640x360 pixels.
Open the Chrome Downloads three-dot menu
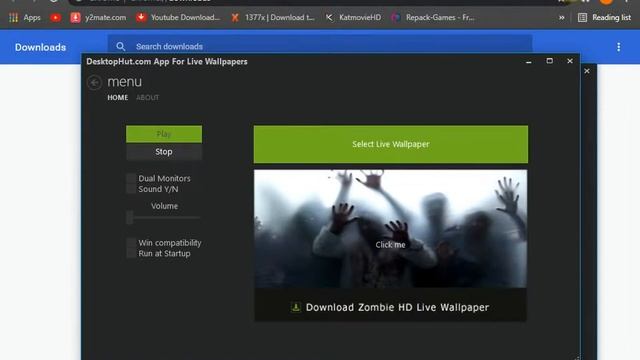coord(619,47)
